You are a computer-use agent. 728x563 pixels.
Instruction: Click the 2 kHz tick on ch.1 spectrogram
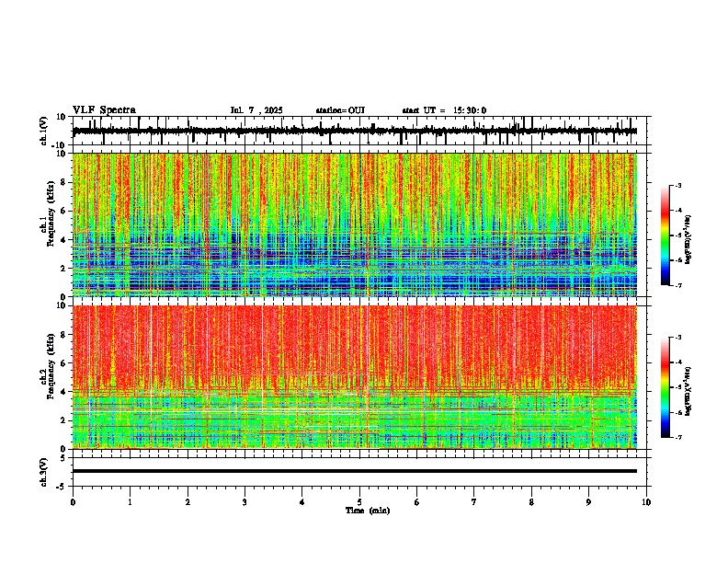(64, 269)
